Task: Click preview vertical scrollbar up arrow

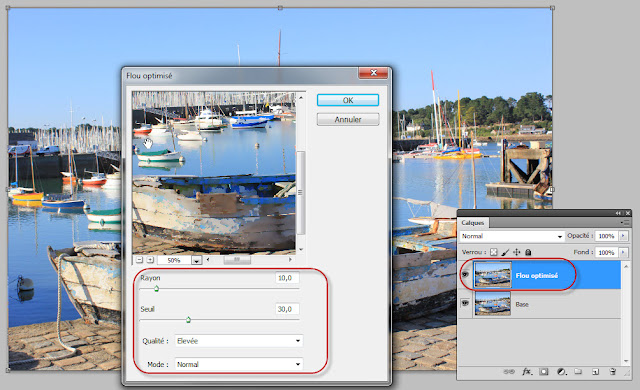Action: [301, 98]
